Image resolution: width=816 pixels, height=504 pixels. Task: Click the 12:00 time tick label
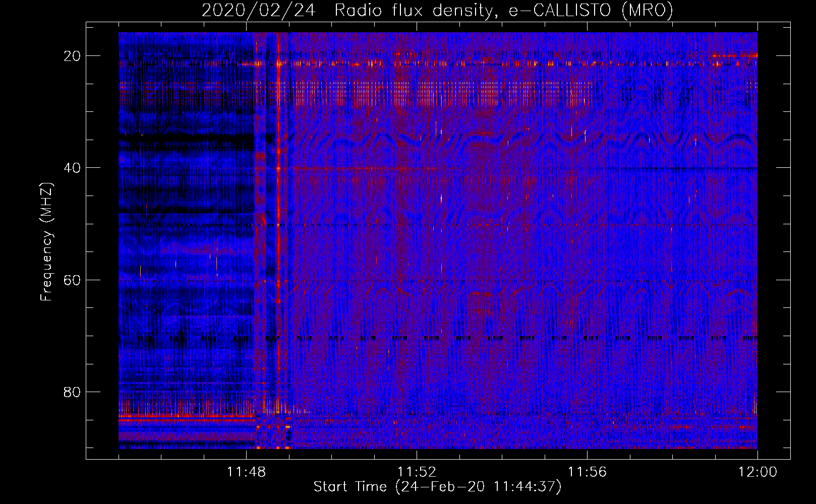tap(757, 472)
